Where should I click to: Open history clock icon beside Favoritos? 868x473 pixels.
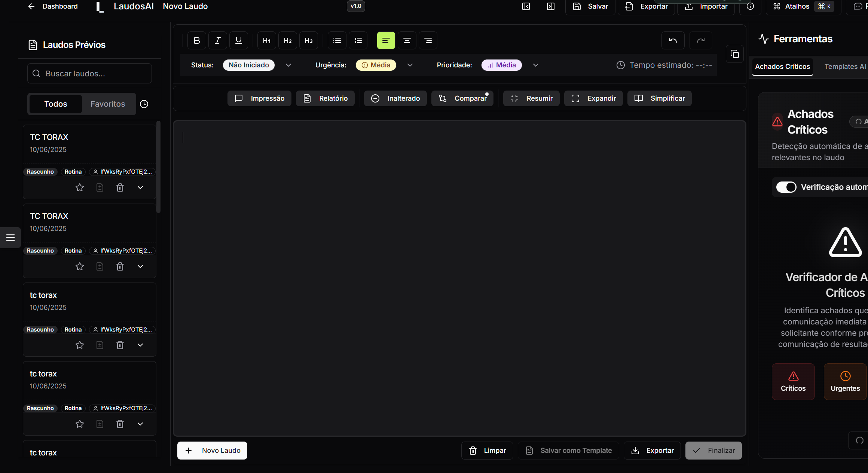point(144,104)
